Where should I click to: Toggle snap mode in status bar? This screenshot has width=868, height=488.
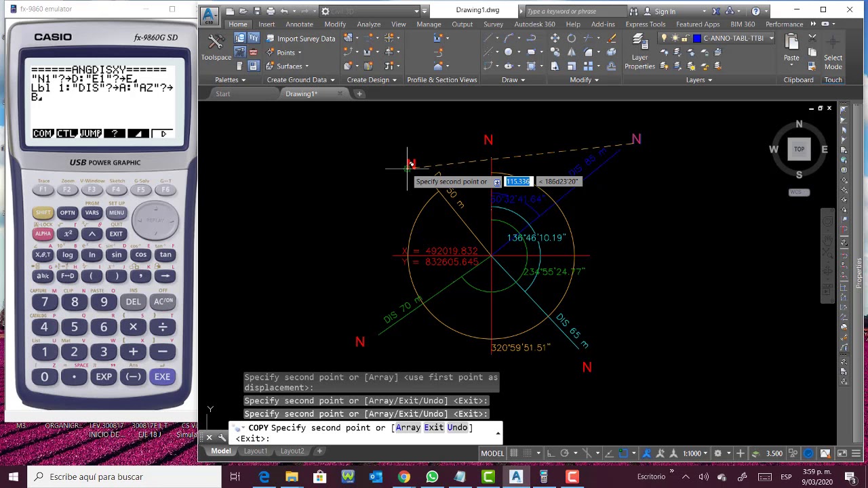tap(528, 453)
